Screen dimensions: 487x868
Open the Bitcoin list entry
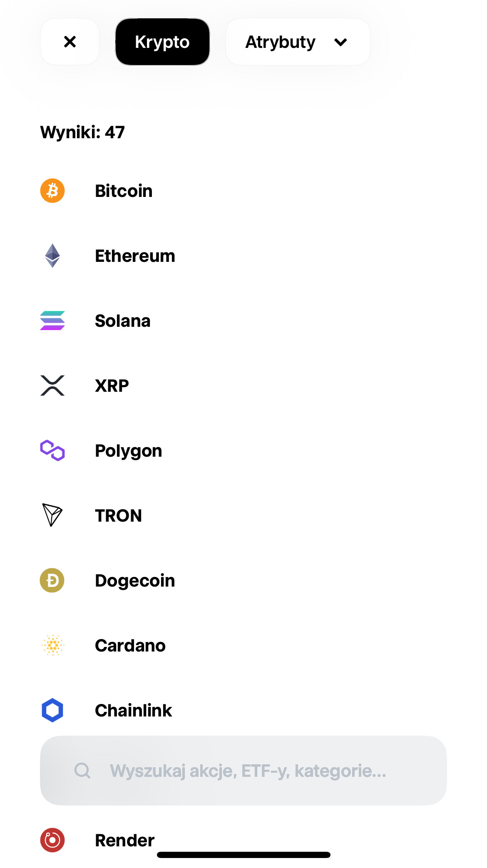click(x=124, y=191)
